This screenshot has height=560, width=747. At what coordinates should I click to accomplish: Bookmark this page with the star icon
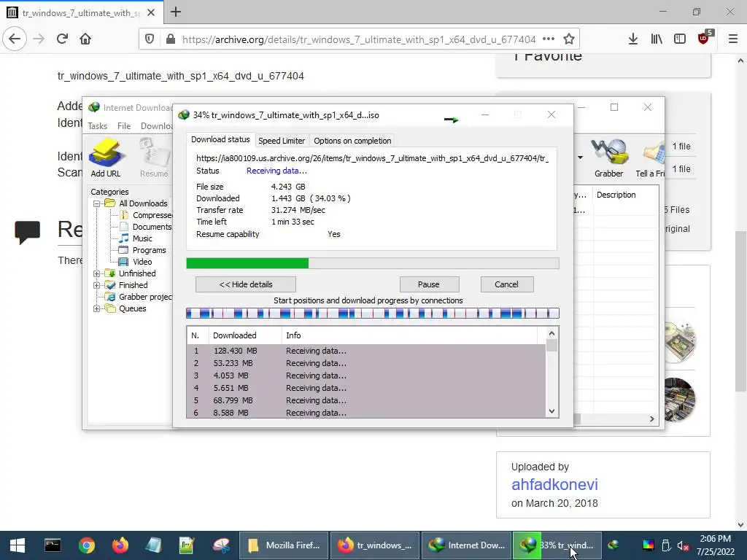[568, 39]
